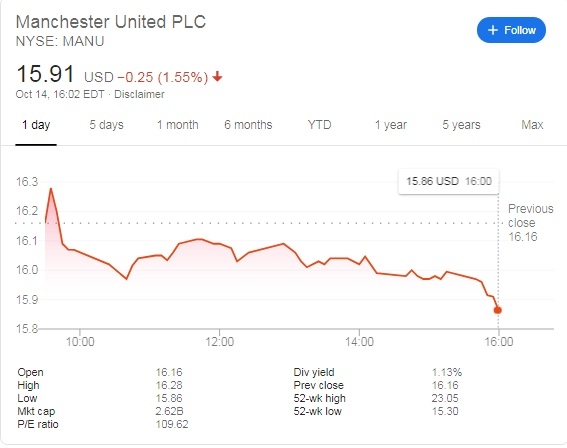567x448 pixels.
Task: Click the plus icon in Follow button
Action: point(493,30)
